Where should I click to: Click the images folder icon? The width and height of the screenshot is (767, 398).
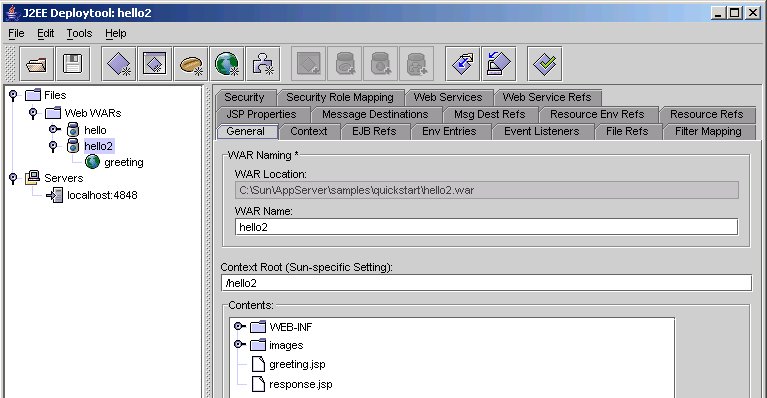(x=258, y=345)
